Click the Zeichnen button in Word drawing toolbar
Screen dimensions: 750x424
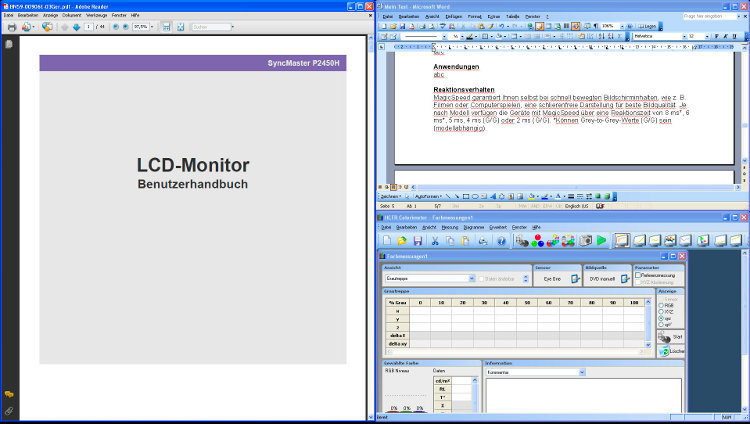[390, 196]
